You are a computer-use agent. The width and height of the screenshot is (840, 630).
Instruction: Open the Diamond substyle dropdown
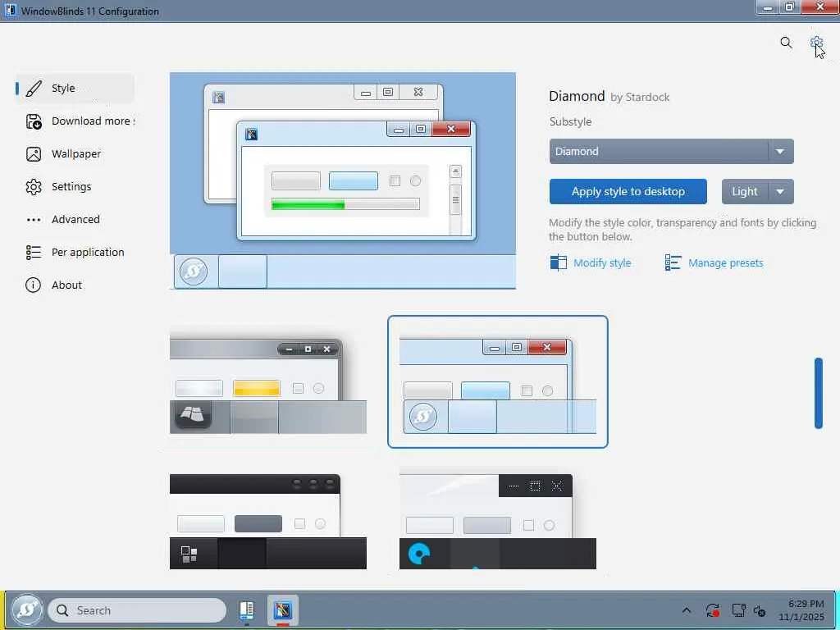[671, 152]
